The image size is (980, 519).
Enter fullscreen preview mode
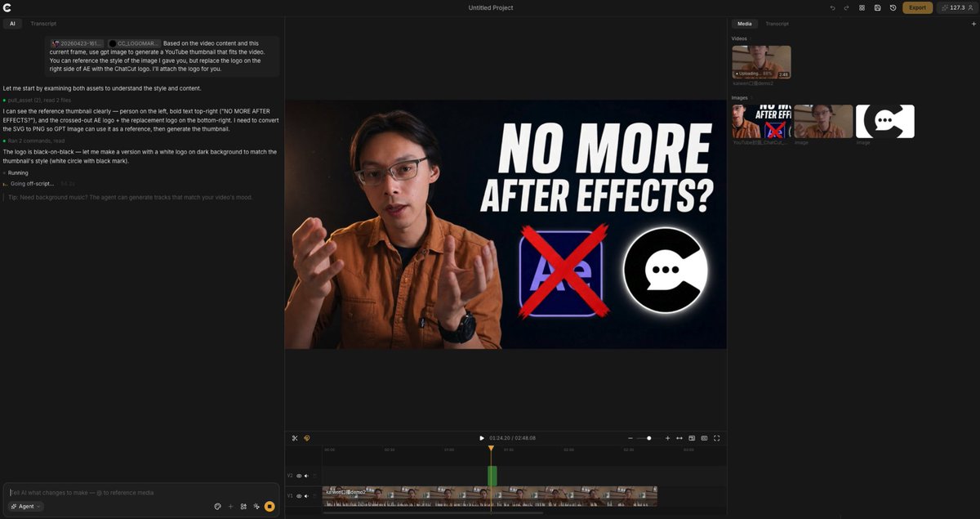point(717,438)
